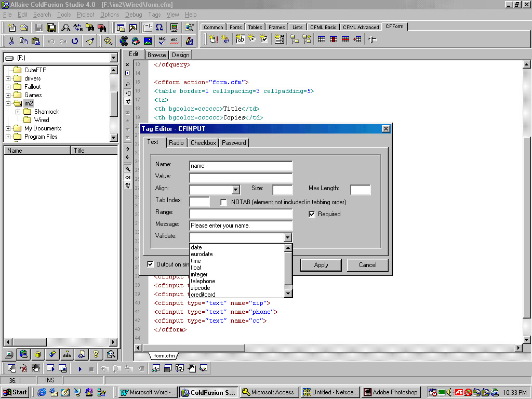Expand the Shamrock folder
Screen dimensions: 532x399
tap(18, 112)
